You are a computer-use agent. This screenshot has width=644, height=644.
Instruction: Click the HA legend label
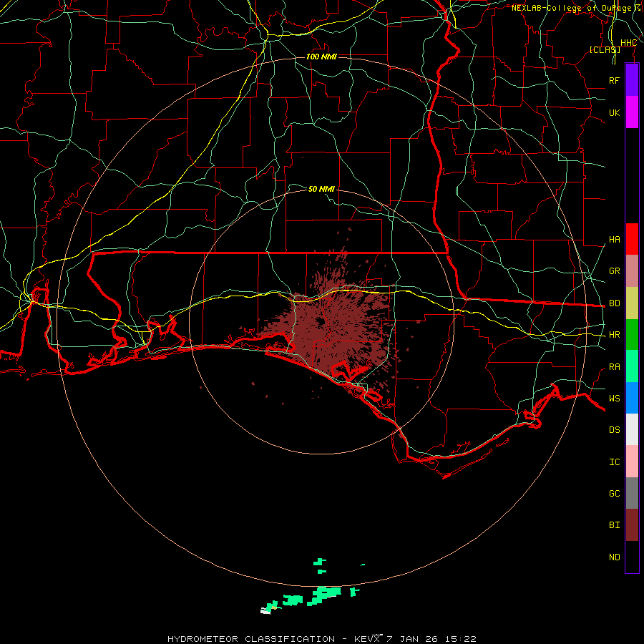coord(614,240)
